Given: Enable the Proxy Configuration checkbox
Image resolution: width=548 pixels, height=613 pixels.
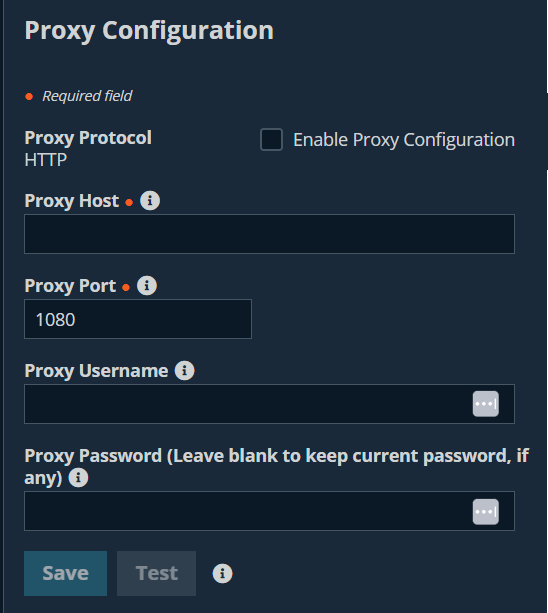Looking at the screenshot, I should [271, 140].
